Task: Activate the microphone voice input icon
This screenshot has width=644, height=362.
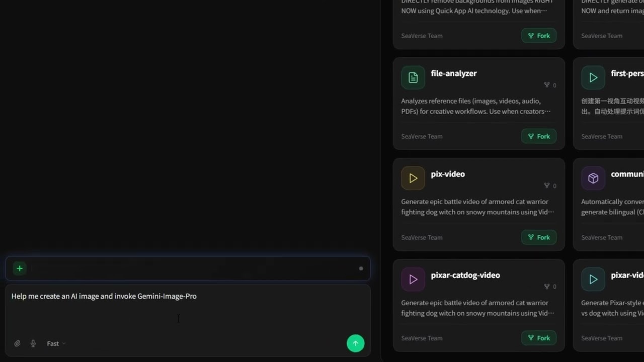Action: click(33, 343)
